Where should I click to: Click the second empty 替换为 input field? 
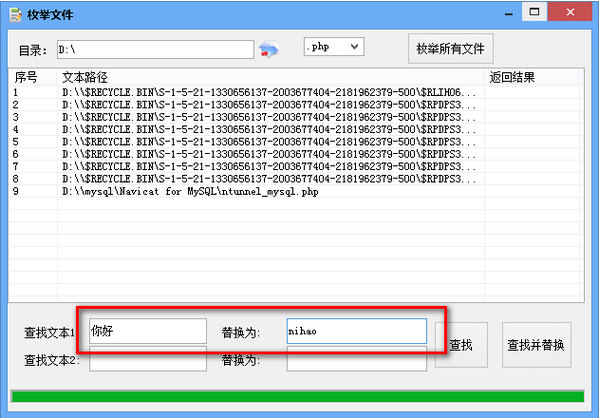[x=357, y=359]
